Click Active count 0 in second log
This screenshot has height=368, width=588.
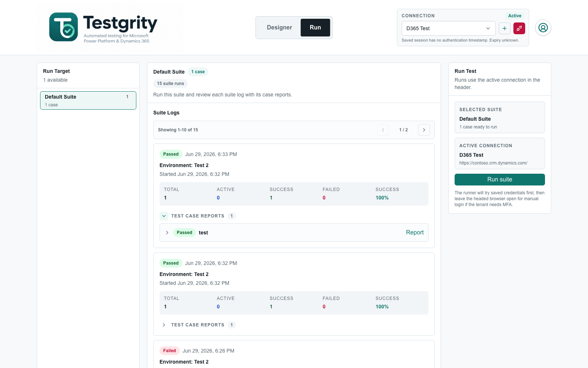pos(218,307)
